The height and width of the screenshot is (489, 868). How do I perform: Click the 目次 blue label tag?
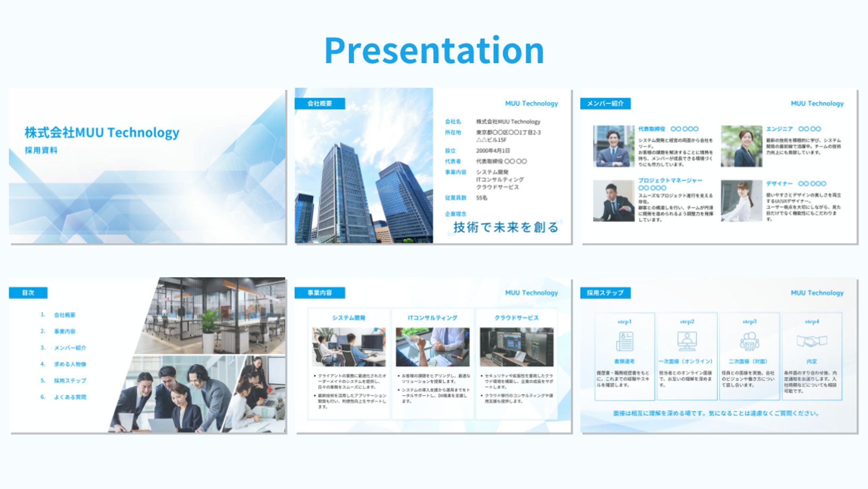(28, 293)
